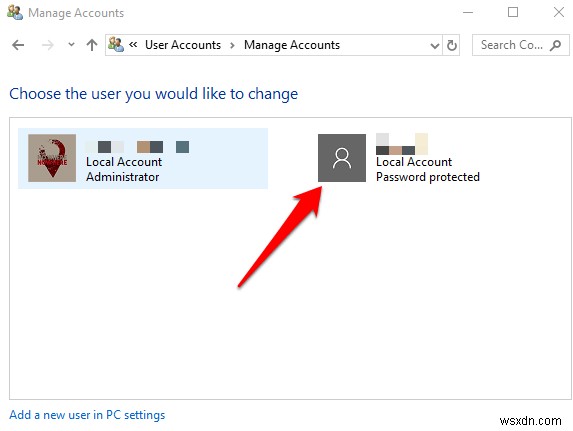Click the Forward navigation arrow

tap(48, 45)
